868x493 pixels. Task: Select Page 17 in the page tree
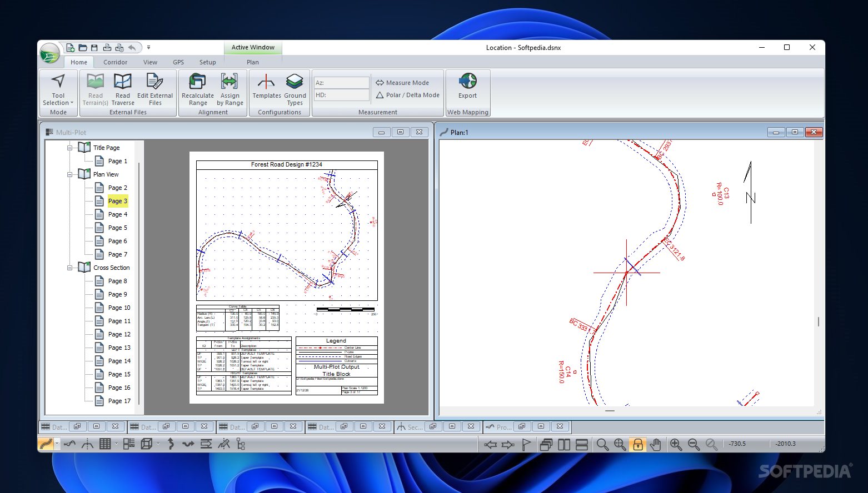coord(119,401)
